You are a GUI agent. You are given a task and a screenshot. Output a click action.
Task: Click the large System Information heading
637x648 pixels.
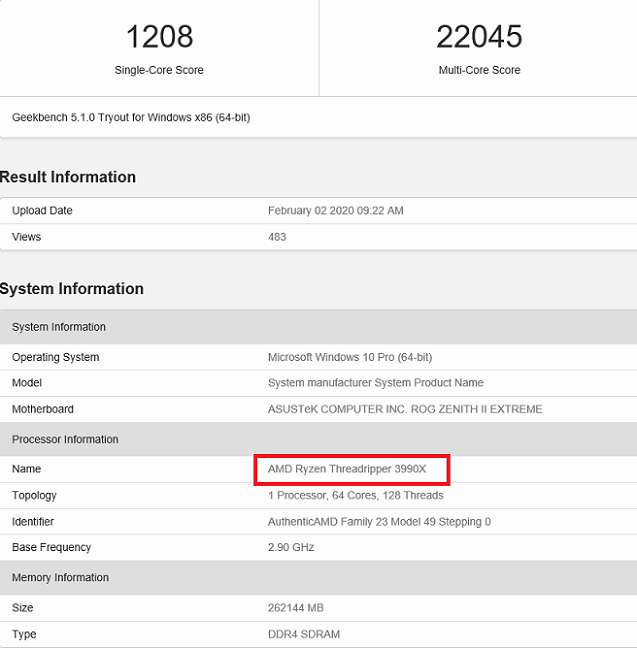pos(72,288)
